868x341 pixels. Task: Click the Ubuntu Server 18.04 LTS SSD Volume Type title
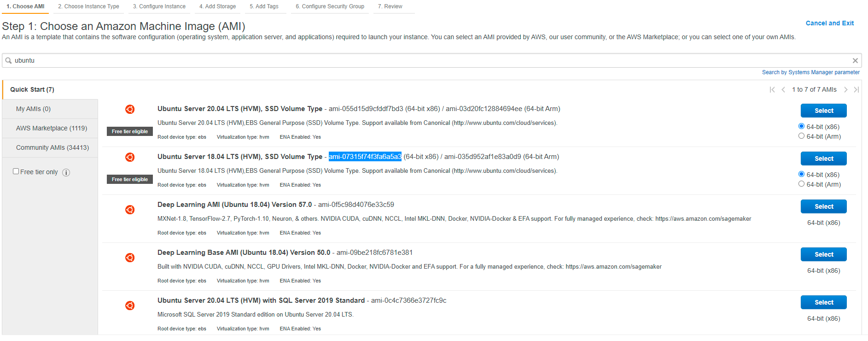coord(240,157)
